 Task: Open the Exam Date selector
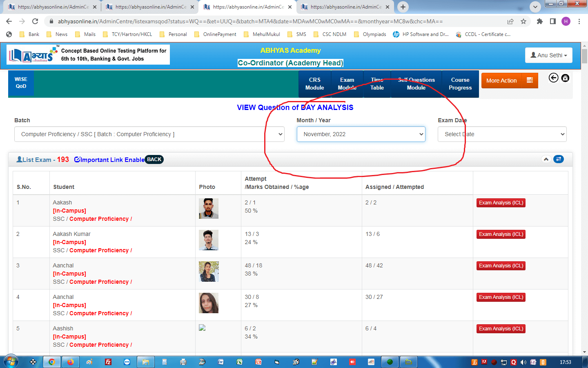(x=502, y=134)
